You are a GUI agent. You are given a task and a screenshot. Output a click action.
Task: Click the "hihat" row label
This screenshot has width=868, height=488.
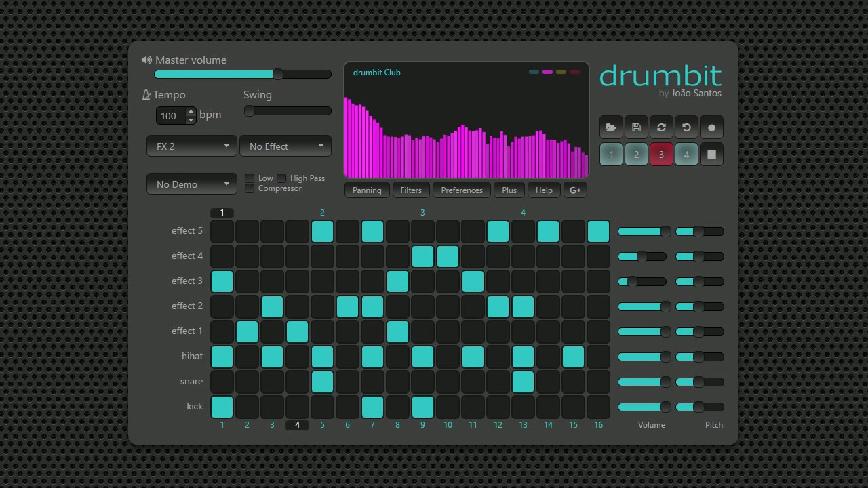click(x=192, y=357)
